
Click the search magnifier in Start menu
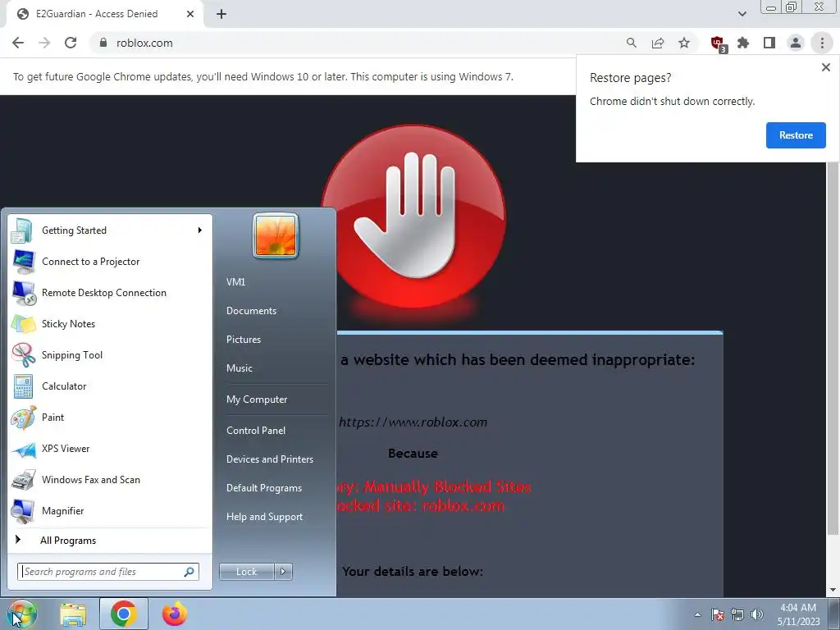(189, 572)
